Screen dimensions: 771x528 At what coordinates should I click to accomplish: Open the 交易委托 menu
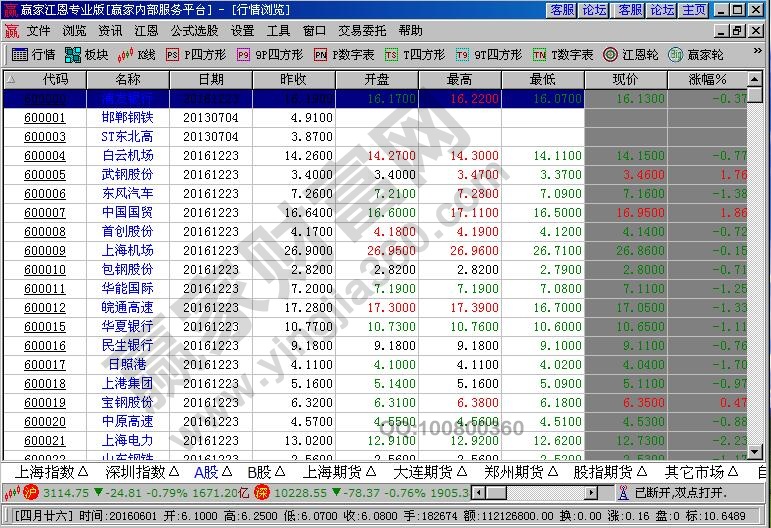364,31
